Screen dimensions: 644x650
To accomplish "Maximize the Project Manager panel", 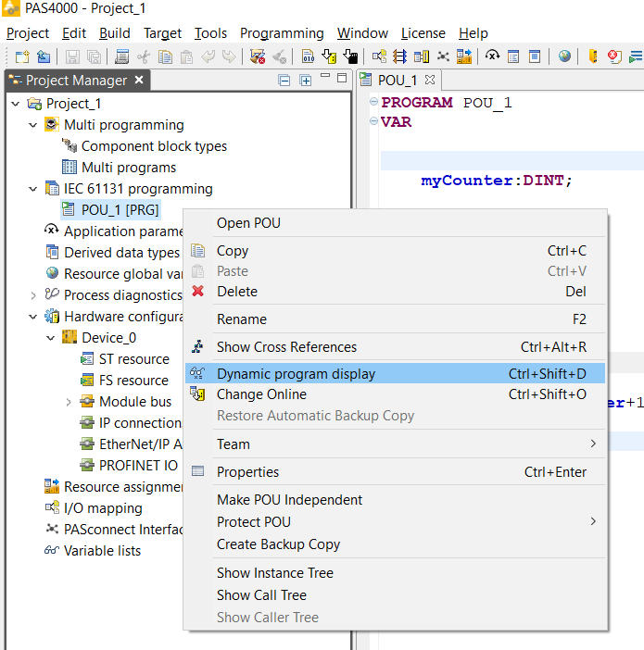I will click(342, 78).
